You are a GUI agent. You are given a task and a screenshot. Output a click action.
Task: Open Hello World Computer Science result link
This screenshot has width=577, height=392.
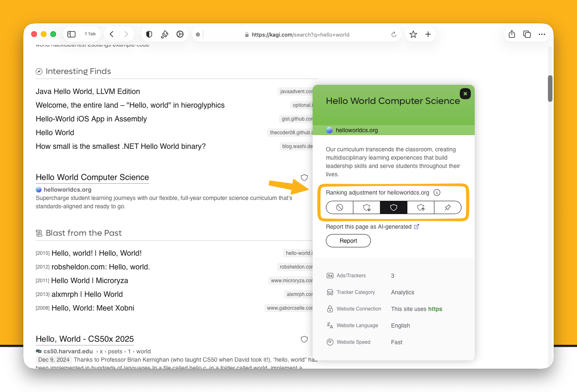click(x=92, y=178)
